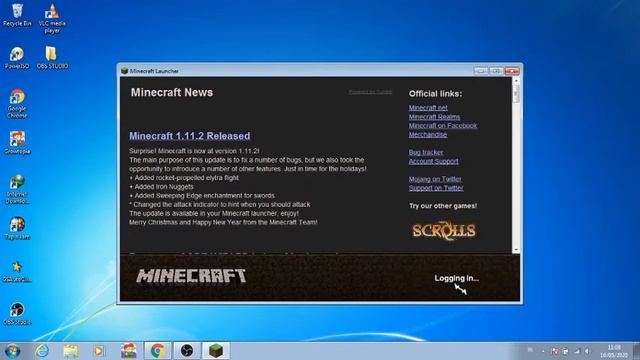Click 'Added Sweeping Edge enchantment for swords'
The image size is (640, 360).
click(x=202, y=196)
